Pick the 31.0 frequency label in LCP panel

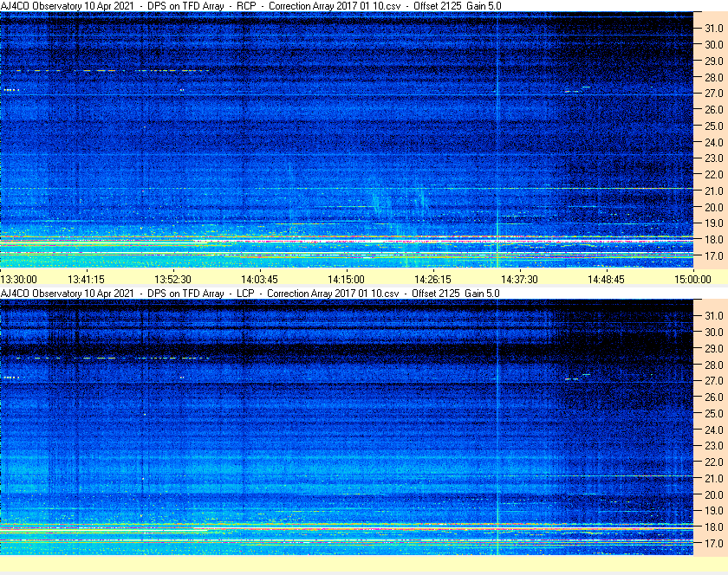714,315
